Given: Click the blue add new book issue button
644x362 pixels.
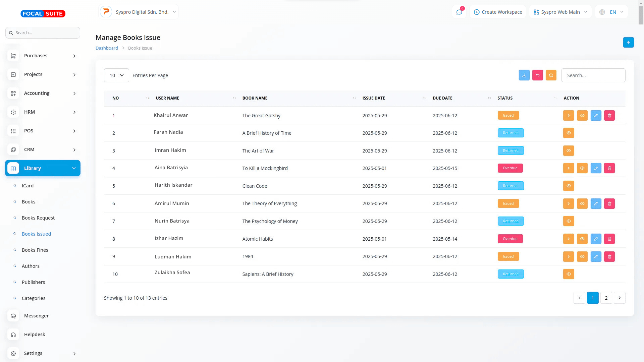Looking at the screenshot, I should point(628,43).
